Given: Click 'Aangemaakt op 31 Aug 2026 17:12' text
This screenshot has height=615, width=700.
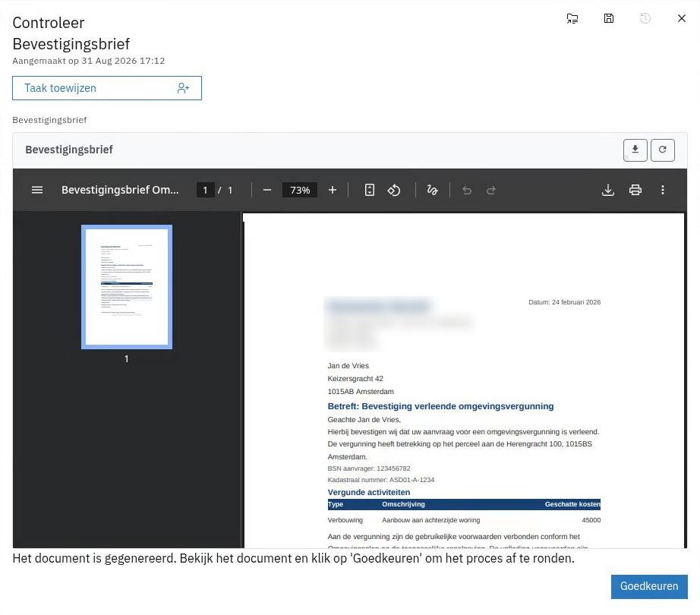Looking at the screenshot, I should pyautogui.click(x=88, y=61).
